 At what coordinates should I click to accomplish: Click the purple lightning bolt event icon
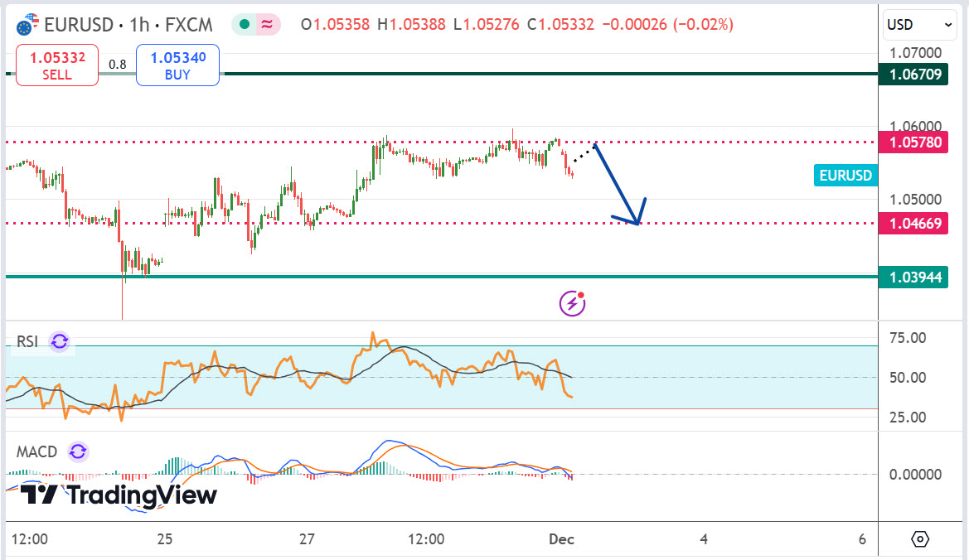(x=573, y=304)
